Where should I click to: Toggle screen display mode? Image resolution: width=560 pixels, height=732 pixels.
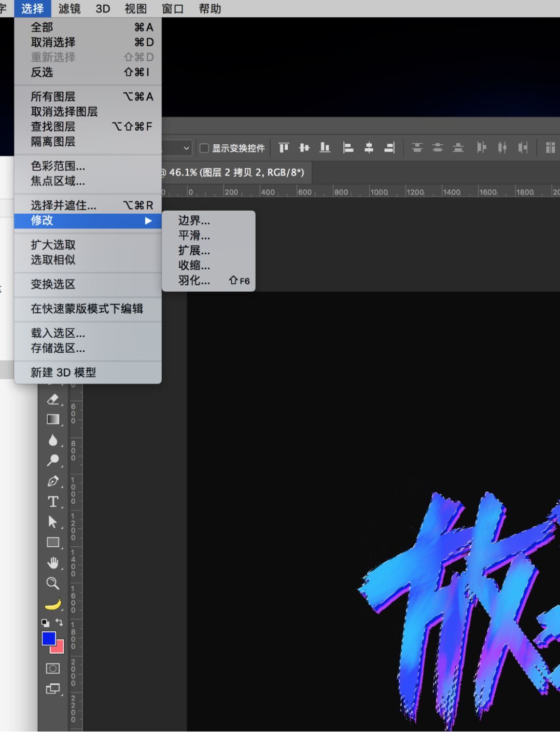(53, 688)
